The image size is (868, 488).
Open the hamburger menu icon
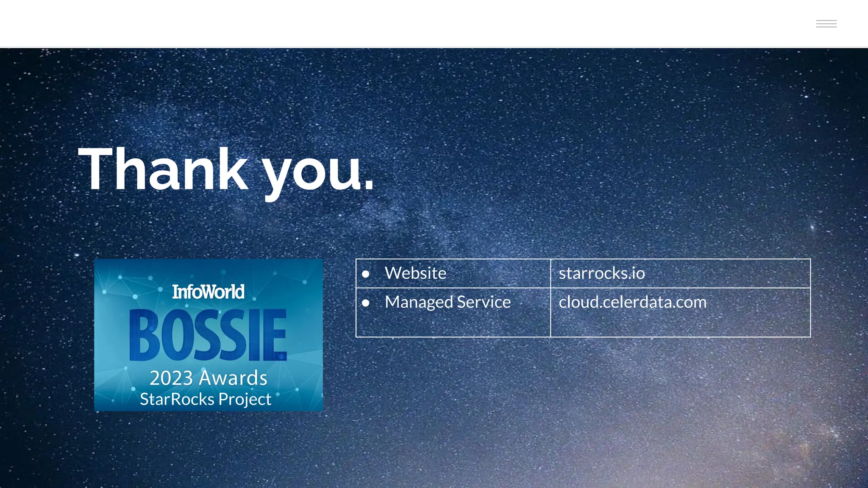click(826, 24)
